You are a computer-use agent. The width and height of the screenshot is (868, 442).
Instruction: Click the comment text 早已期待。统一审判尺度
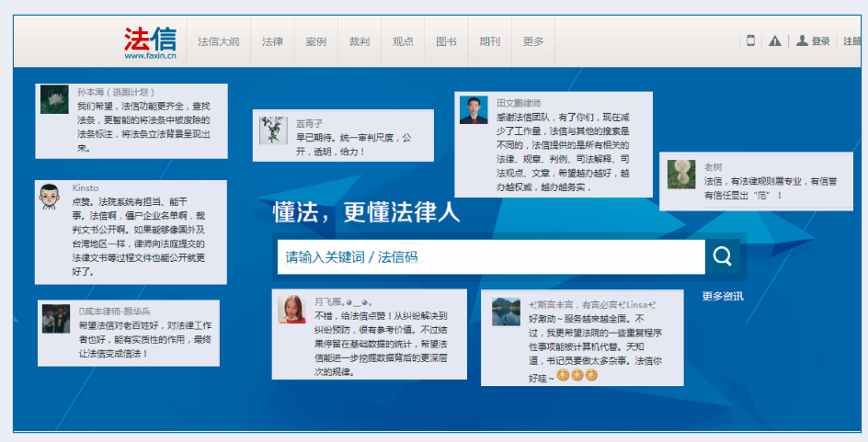click(354, 144)
